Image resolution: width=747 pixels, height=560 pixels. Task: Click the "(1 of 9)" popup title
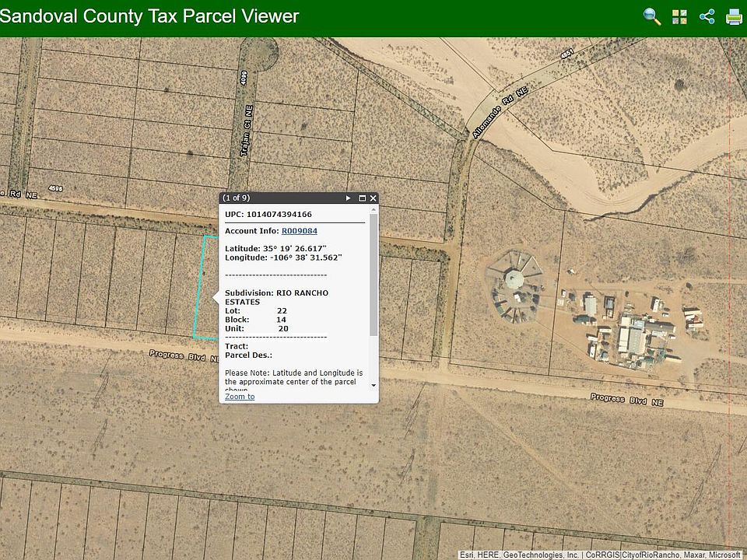point(236,198)
